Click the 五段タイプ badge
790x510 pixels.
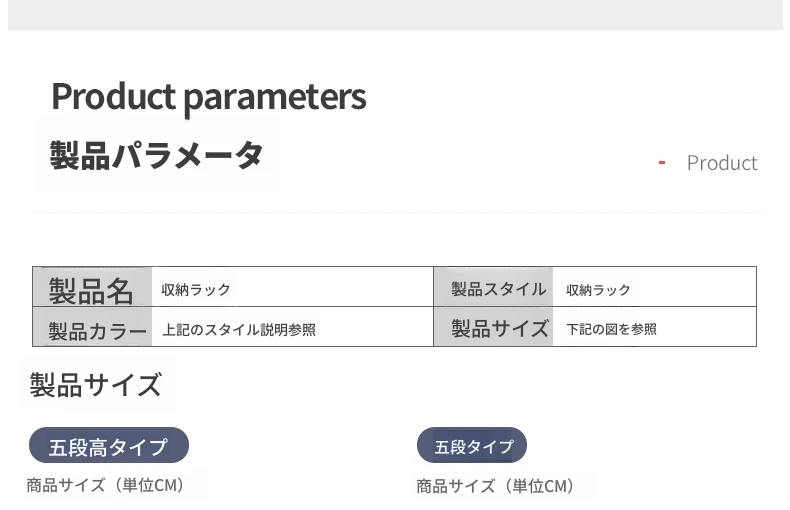pos(472,446)
